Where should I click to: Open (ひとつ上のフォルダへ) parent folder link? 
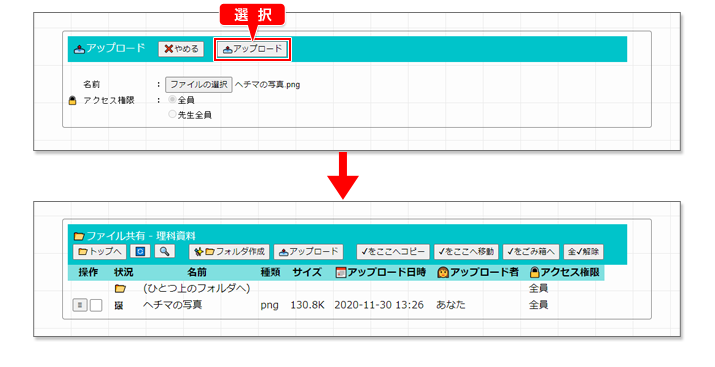(197, 288)
